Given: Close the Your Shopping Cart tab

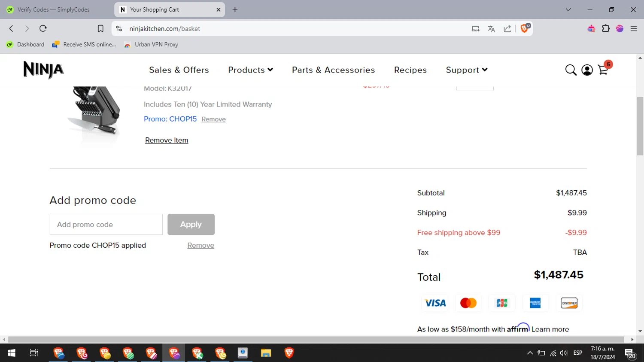Looking at the screenshot, I should (x=218, y=9).
